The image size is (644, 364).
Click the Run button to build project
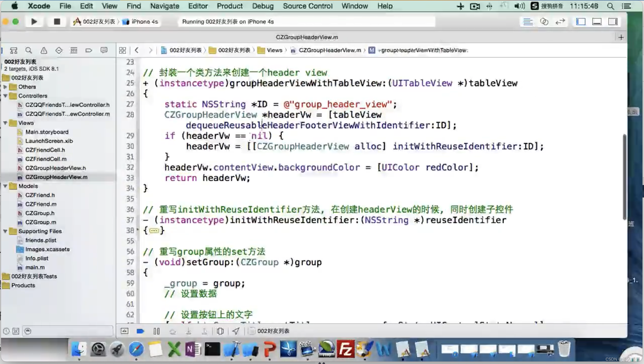[x=34, y=21]
